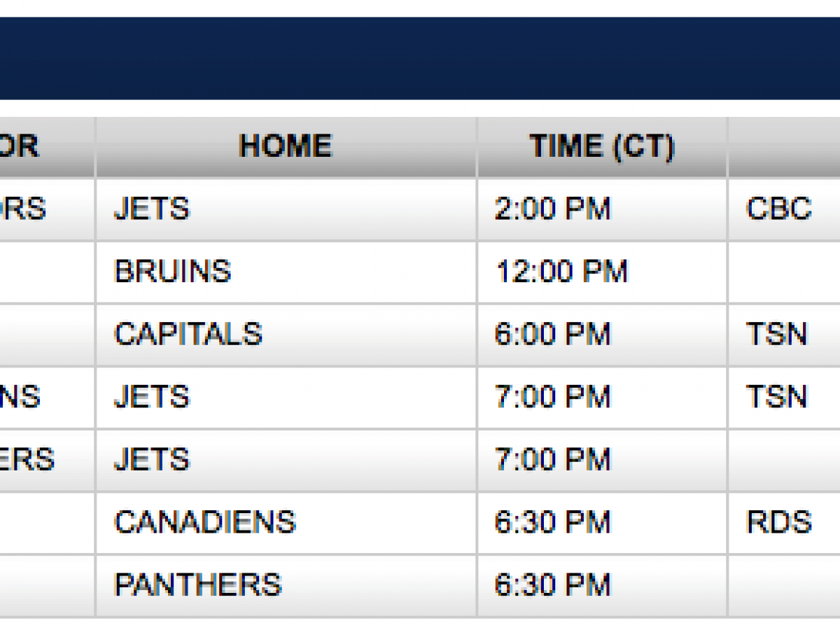840x630 pixels.
Task: Click 6:30 PM in the Canadiens row
Action: coord(552,522)
